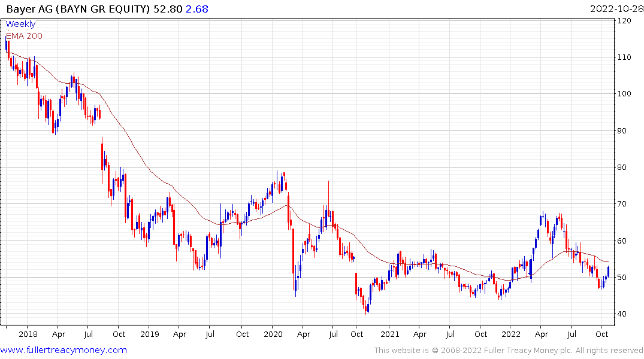Click the 70 price axis label
Screen dimensions: 644x359
coord(622,204)
